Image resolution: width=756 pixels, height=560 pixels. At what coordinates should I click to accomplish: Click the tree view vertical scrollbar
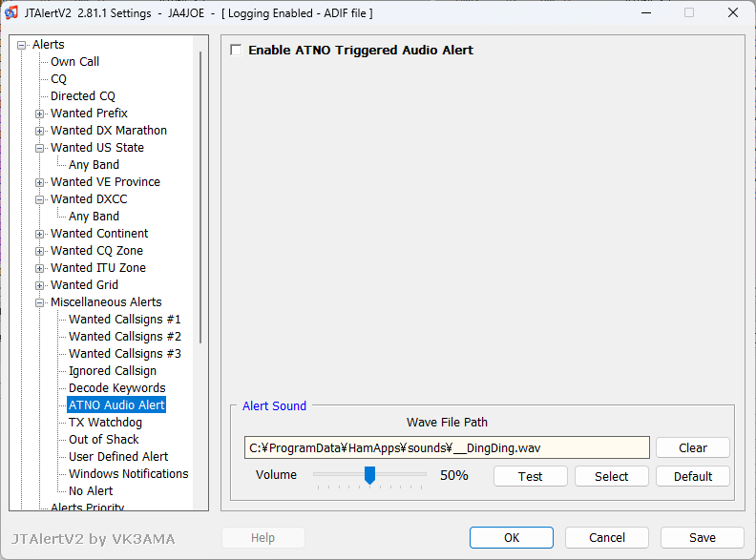click(x=200, y=197)
